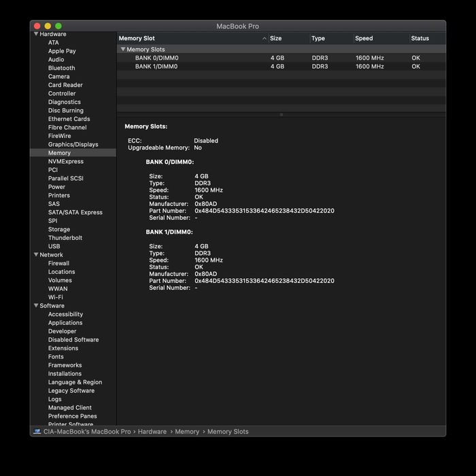Open Firewall under Network
This screenshot has height=476, width=476.
coord(58,263)
